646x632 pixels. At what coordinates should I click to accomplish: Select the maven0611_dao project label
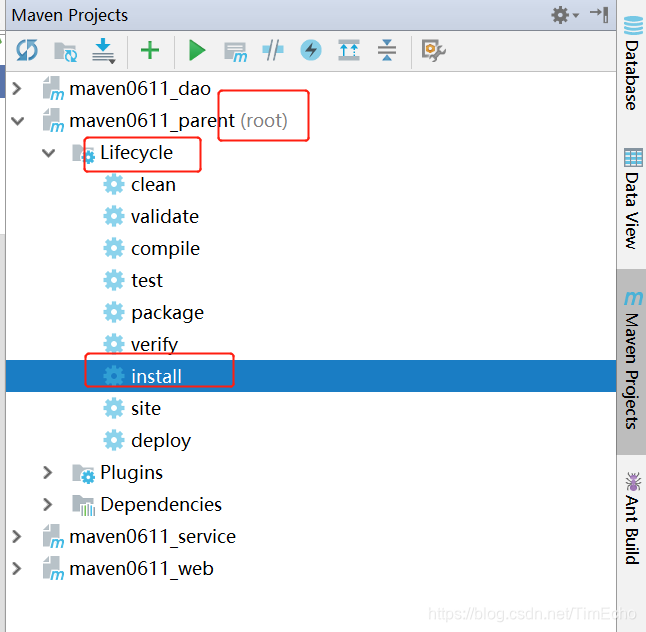140,89
